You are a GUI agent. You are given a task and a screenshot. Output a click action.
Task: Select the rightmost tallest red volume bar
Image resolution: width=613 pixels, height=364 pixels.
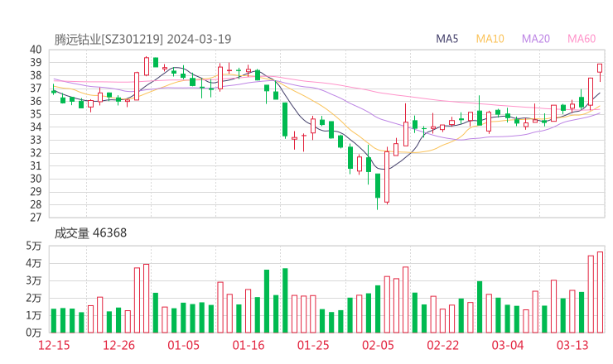[600, 292]
